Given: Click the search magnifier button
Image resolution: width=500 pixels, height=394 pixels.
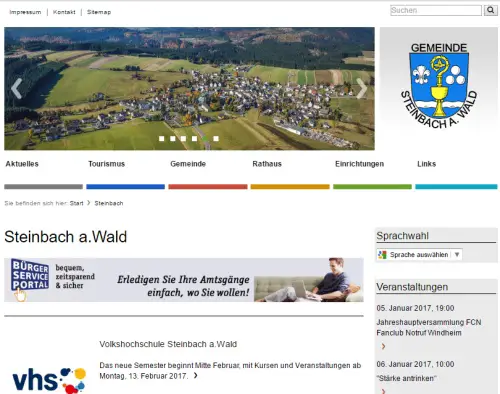Looking at the screenshot, I should tap(490, 10).
